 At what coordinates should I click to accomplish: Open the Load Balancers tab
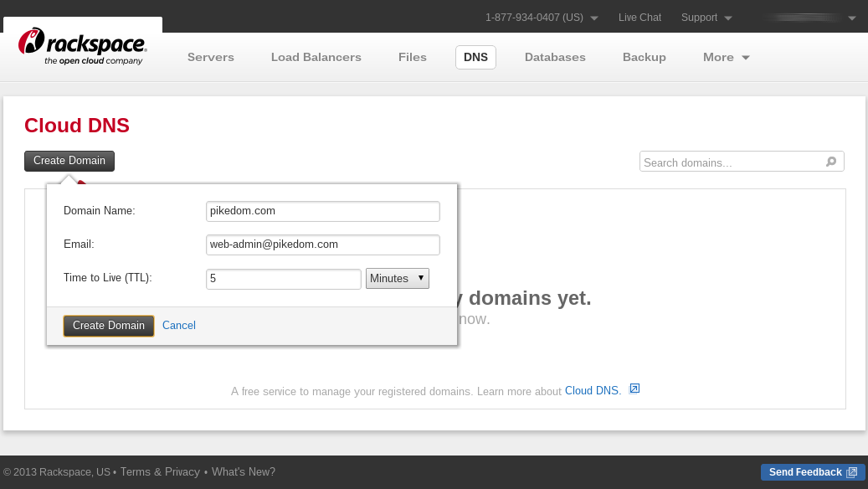click(316, 57)
